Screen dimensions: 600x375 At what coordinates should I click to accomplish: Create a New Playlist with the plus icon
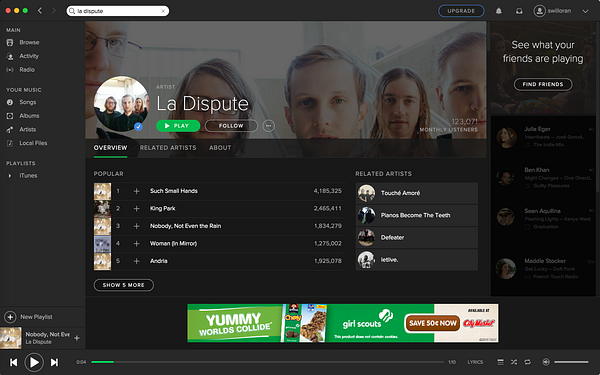[10, 317]
